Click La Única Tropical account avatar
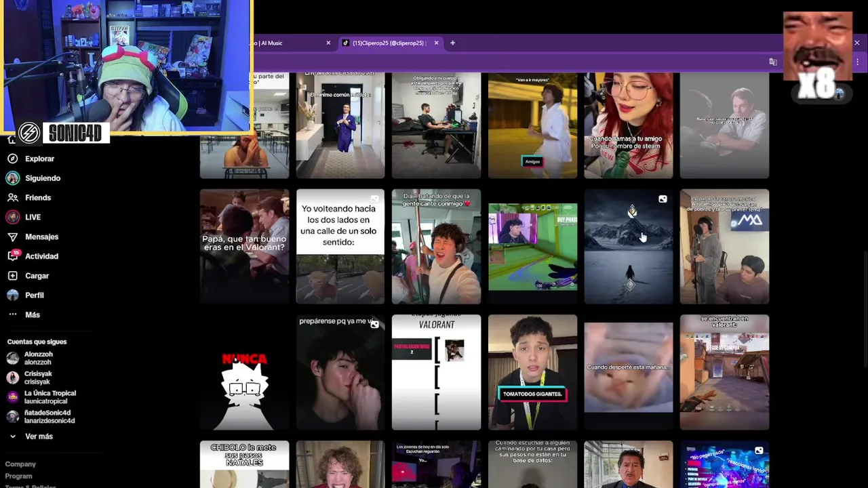 (12, 397)
